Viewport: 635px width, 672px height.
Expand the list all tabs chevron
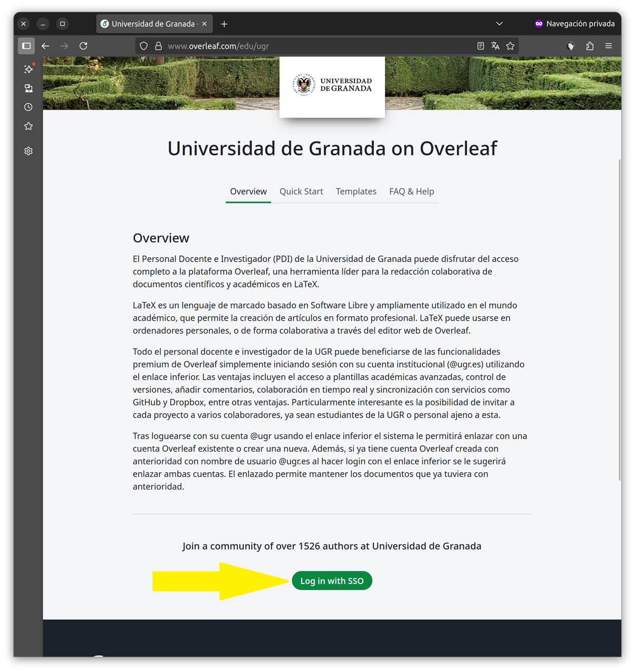click(499, 24)
